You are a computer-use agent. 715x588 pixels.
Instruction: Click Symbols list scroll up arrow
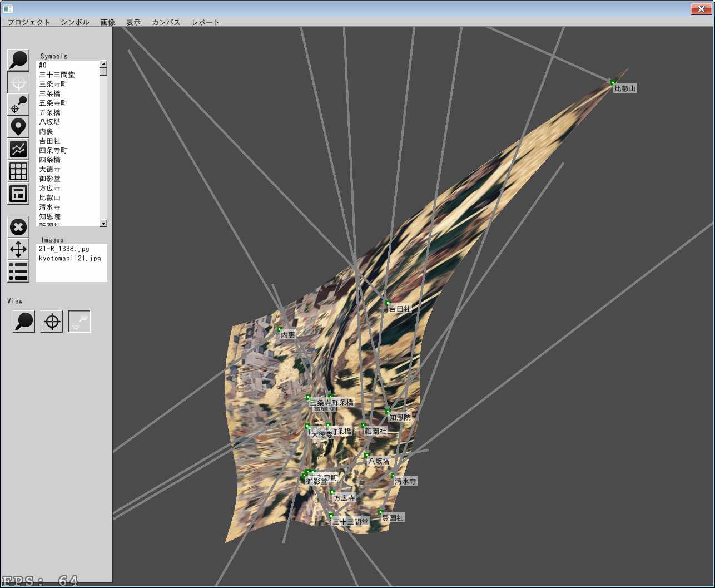pyautogui.click(x=103, y=64)
